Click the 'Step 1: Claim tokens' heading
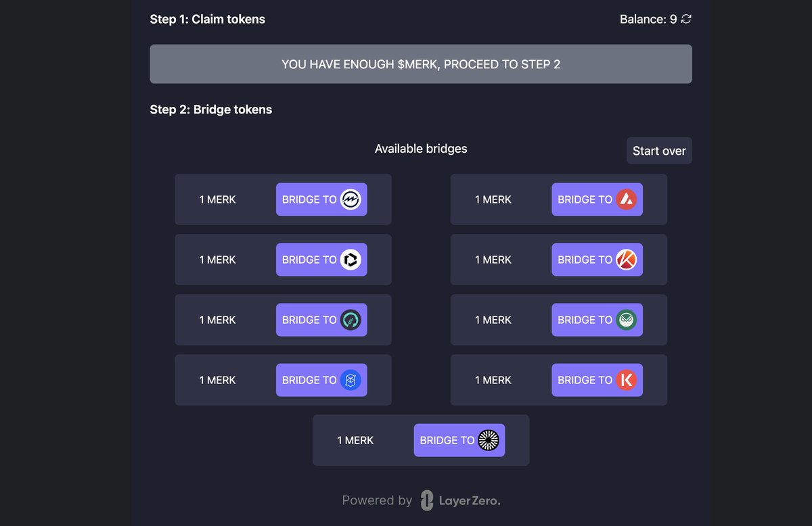The image size is (812, 526). point(208,19)
